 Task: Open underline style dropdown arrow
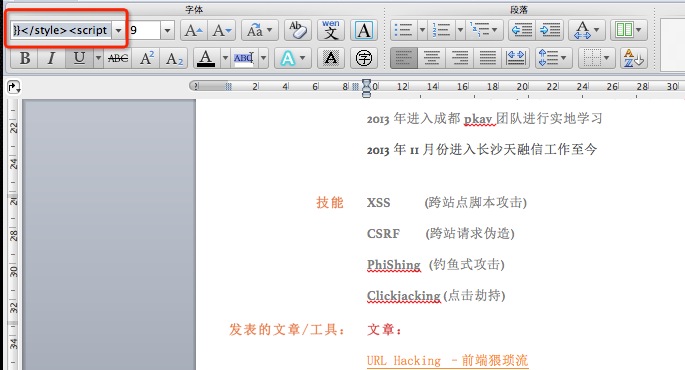pyautogui.click(x=98, y=58)
